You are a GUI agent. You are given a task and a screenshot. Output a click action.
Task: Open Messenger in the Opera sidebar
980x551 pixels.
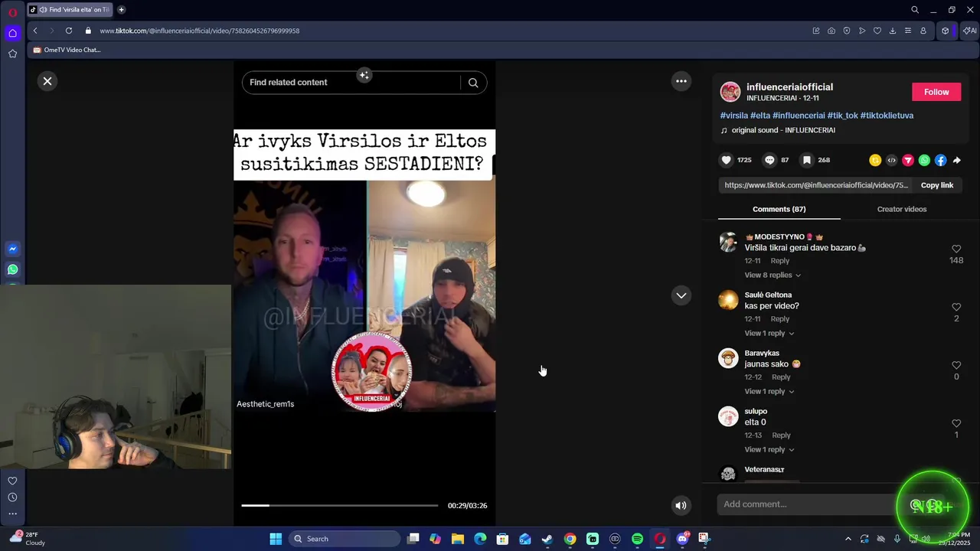click(12, 249)
